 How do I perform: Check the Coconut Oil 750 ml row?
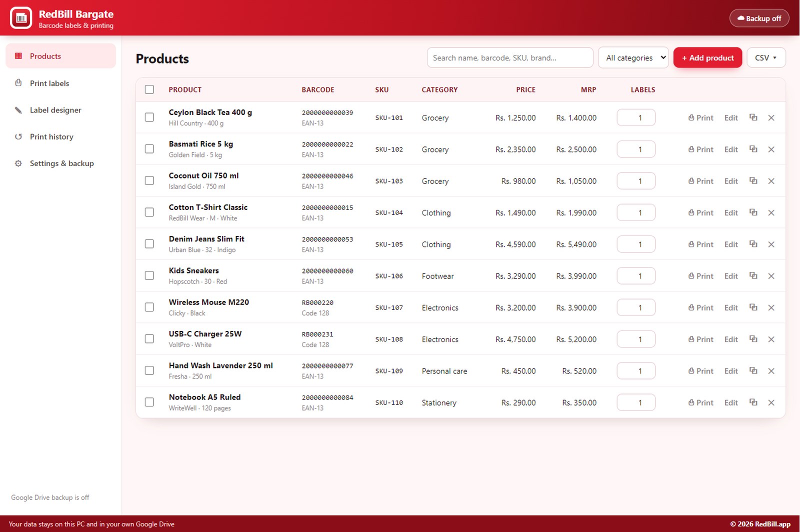[149, 180]
